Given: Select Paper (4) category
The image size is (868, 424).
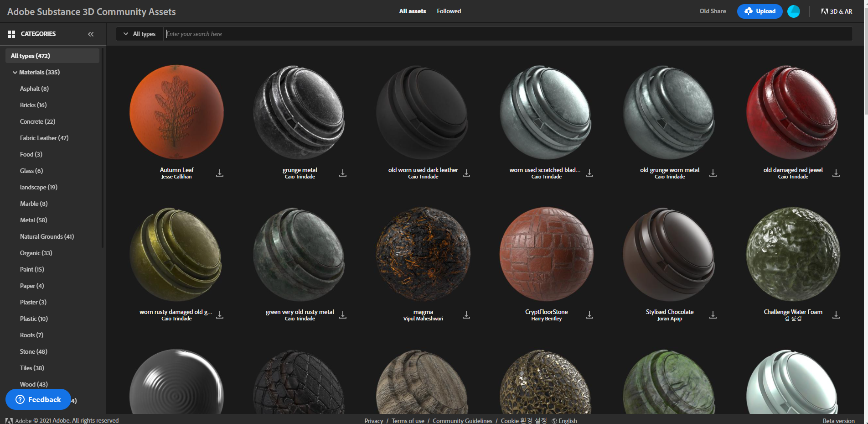Looking at the screenshot, I should [32, 286].
